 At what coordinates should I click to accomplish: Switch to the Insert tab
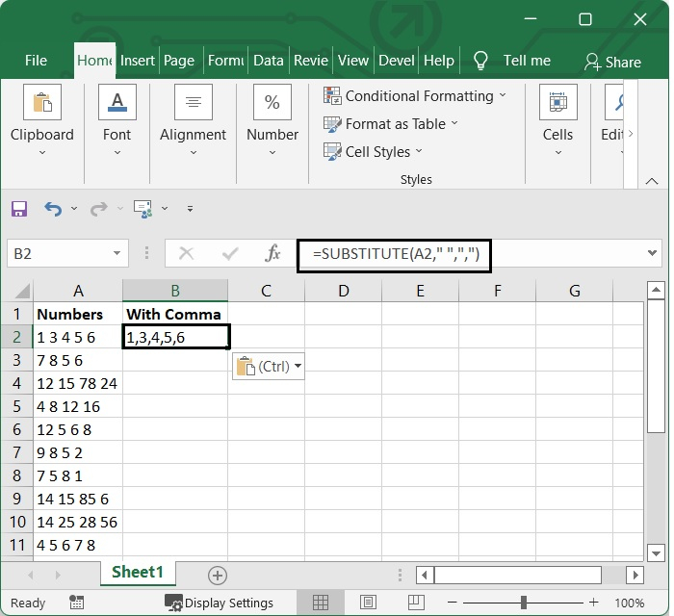pyautogui.click(x=137, y=61)
